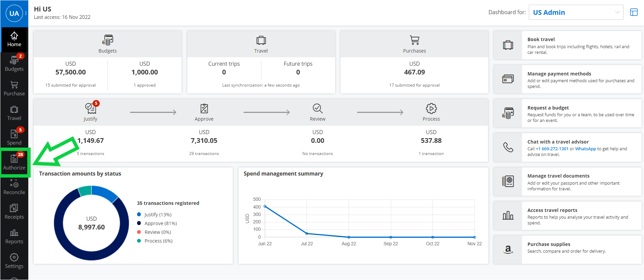Viewport: 644px width, 280px height.
Task: Click the dashboard layout icon top right
Action: coord(634,12)
